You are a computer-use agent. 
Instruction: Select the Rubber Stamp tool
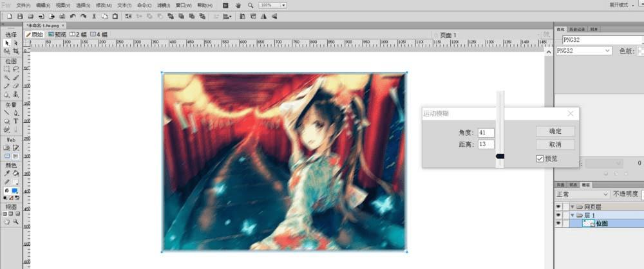pos(15,95)
